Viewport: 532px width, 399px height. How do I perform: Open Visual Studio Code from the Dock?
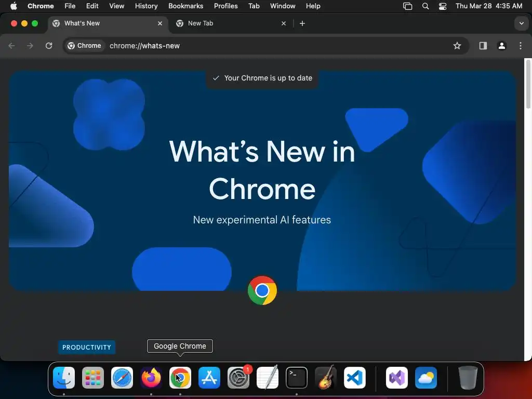click(x=355, y=378)
